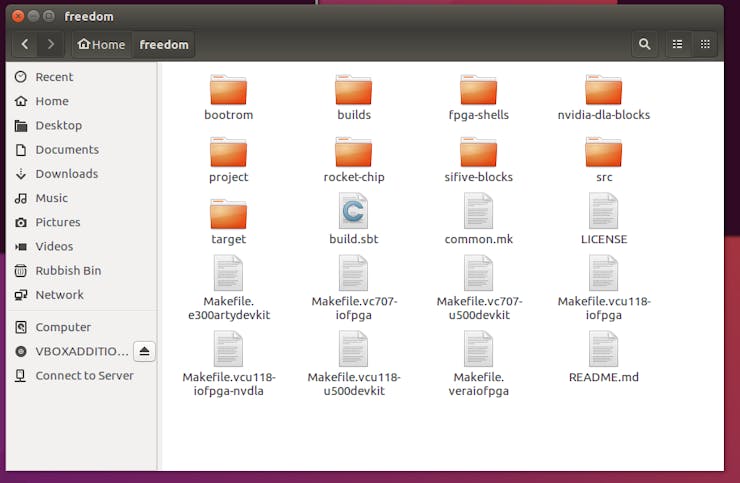Select the README.md file icon
This screenshot has width=740, height=483.
(x=604, y=349)
